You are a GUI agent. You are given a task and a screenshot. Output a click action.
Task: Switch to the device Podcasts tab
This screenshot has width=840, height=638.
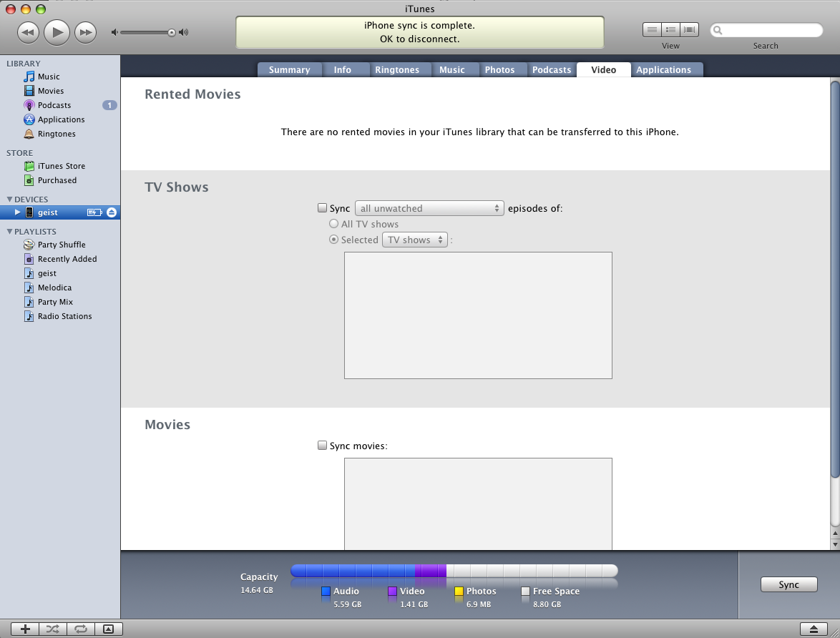552,69
